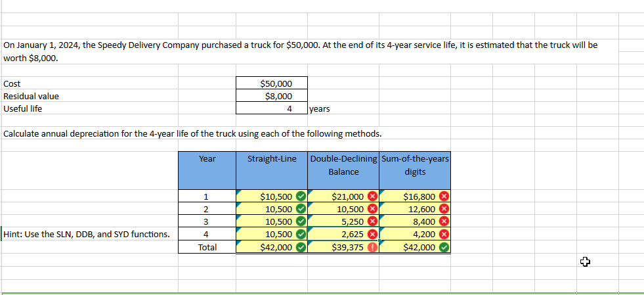644x295 pixels.
Task: Click green check icon beside Straight-Line year 2
Action: (x=301, y=209)
